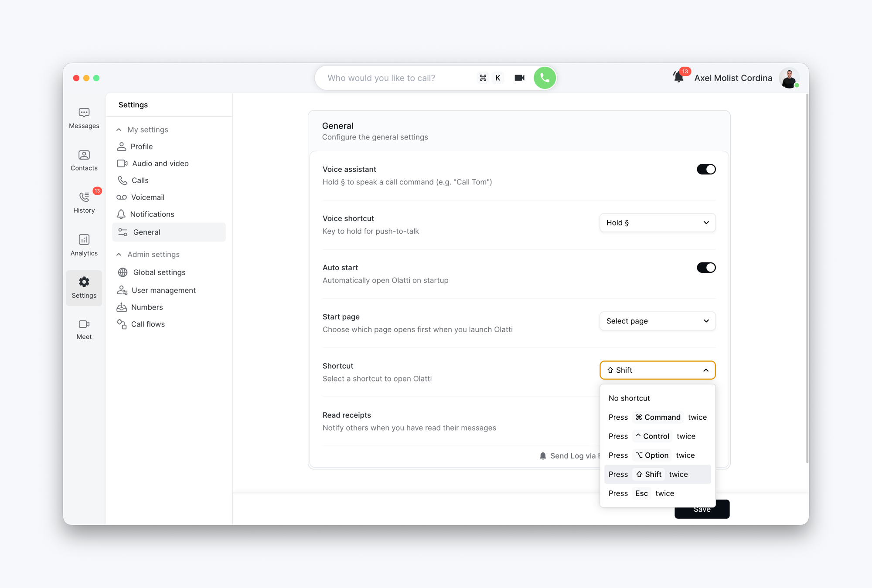Open the Analytics section
Viewport: 872px width, 588px height.
pos(84,245)
